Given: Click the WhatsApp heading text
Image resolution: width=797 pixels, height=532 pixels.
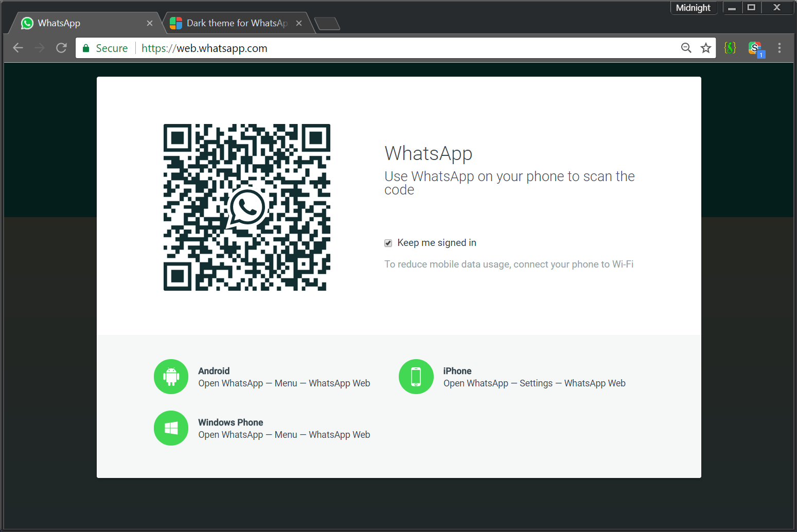Looking at the screenshot, I should click(429, 153).
